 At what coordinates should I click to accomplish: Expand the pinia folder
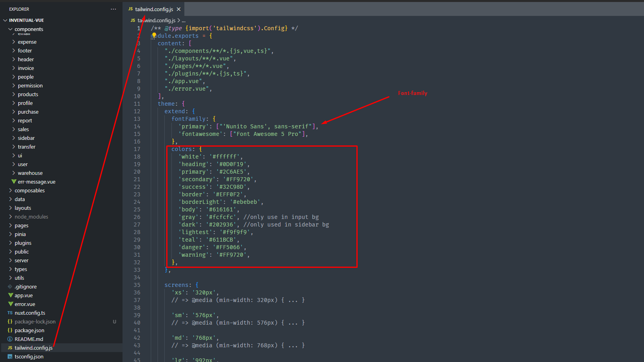pos(20,234)
